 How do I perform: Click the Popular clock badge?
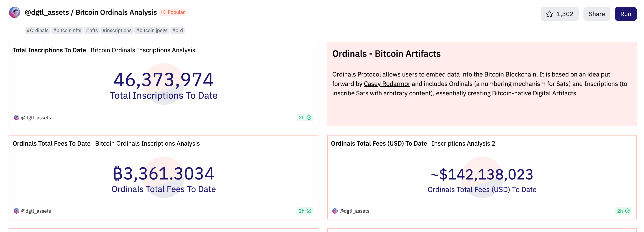173,12
